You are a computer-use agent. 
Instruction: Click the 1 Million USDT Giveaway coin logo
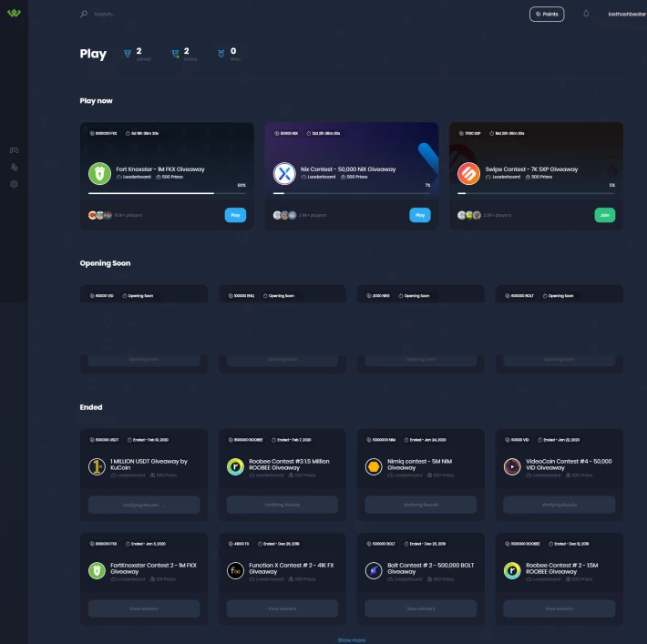coord(97,467)
